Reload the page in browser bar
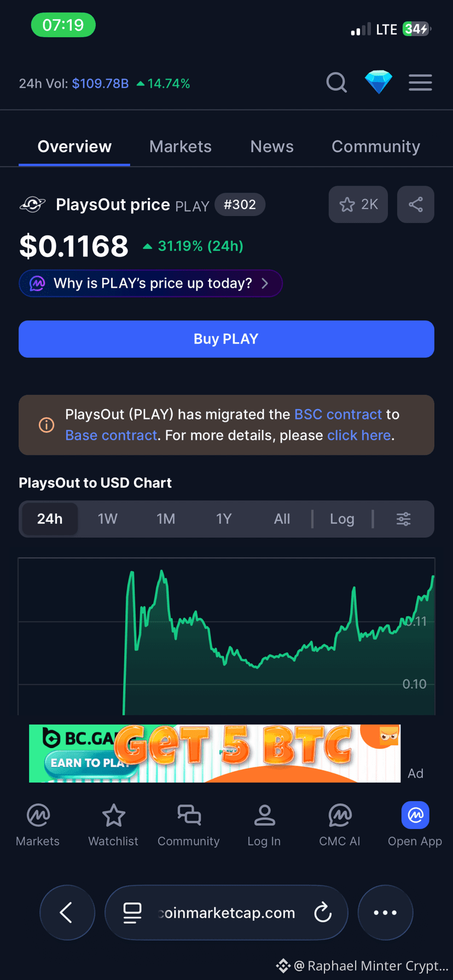 pos(323,912)
